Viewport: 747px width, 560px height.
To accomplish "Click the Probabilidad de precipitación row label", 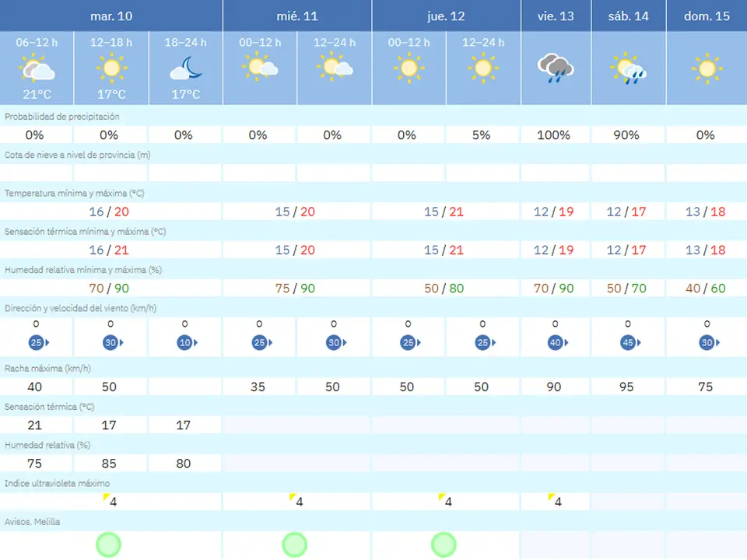I will 62,117.
